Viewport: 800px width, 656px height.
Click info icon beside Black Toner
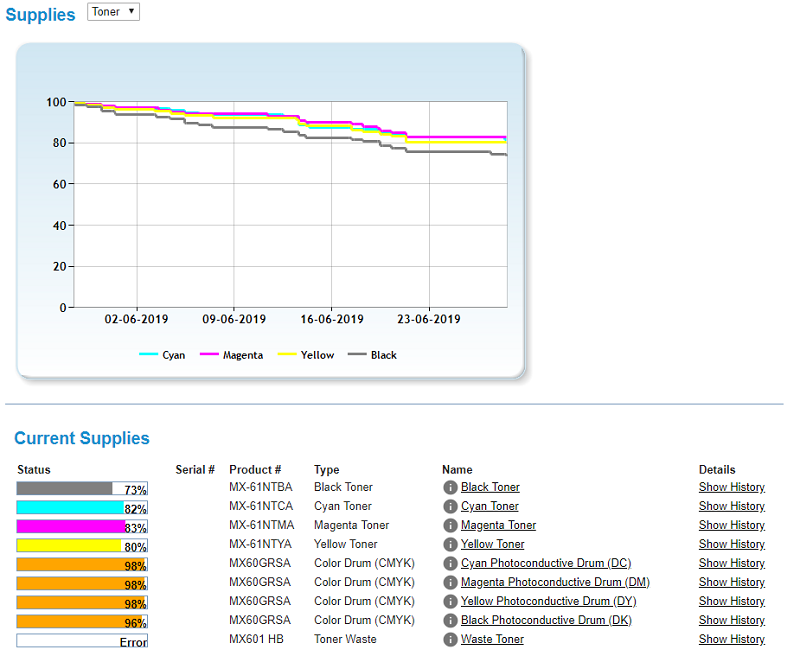click(x=450, y=488)
